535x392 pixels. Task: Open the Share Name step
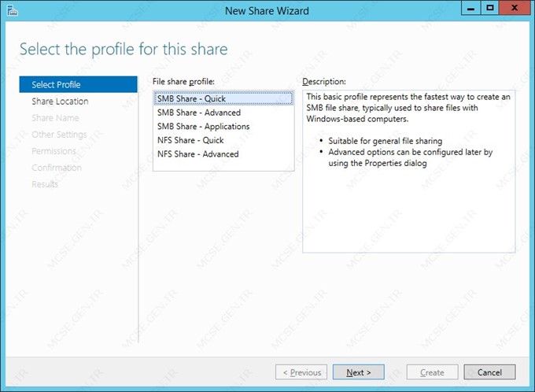coord(55,118)
